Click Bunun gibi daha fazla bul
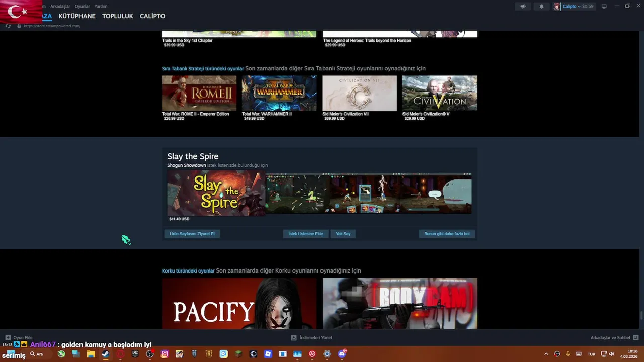 [447, 234]
